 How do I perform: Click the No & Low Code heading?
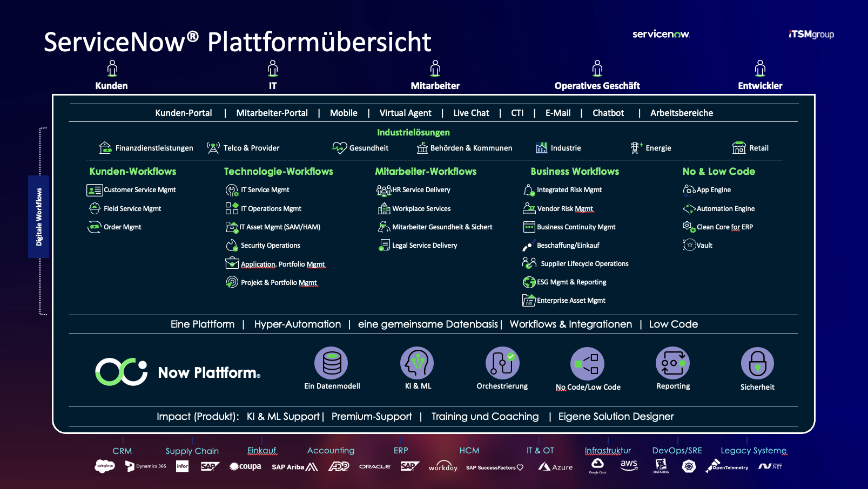[x=718, y=171]
